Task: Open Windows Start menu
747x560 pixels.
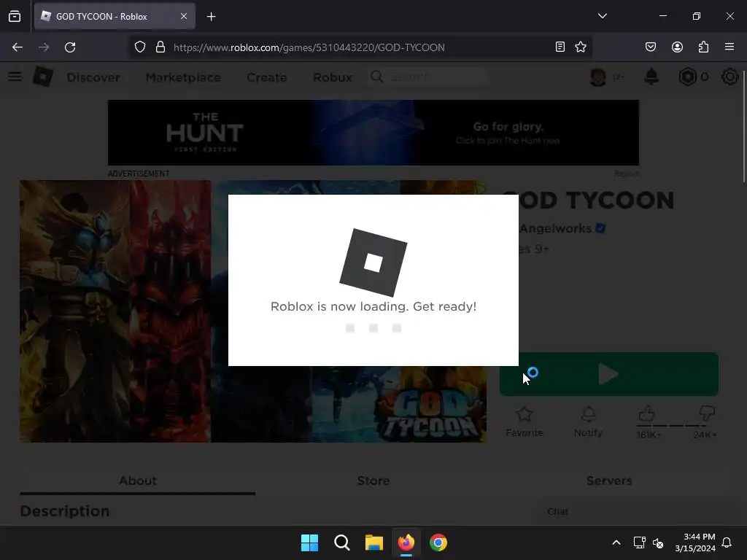Action: coord(309,542)
